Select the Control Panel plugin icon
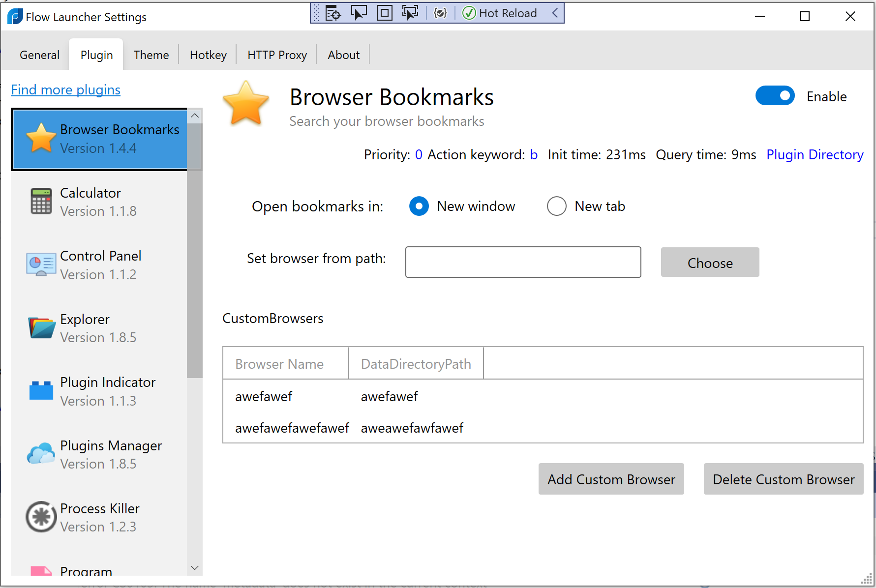This screenshot has height=588, width=876. coord(41,265)
